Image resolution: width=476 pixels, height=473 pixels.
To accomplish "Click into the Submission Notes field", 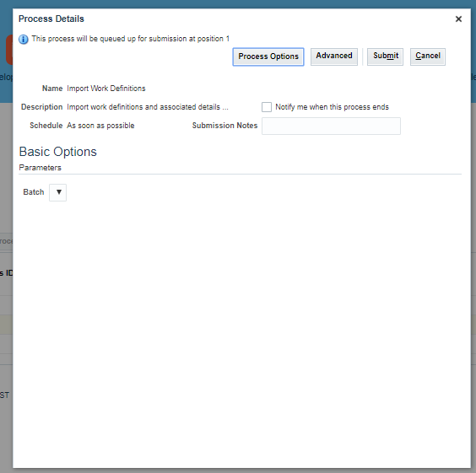I will click(331, 126).
